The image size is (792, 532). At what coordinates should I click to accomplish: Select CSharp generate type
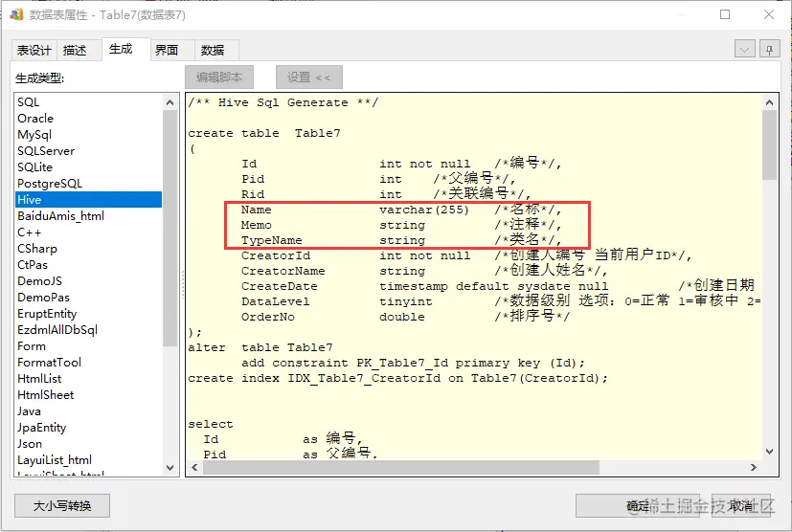tap(88, 249)
